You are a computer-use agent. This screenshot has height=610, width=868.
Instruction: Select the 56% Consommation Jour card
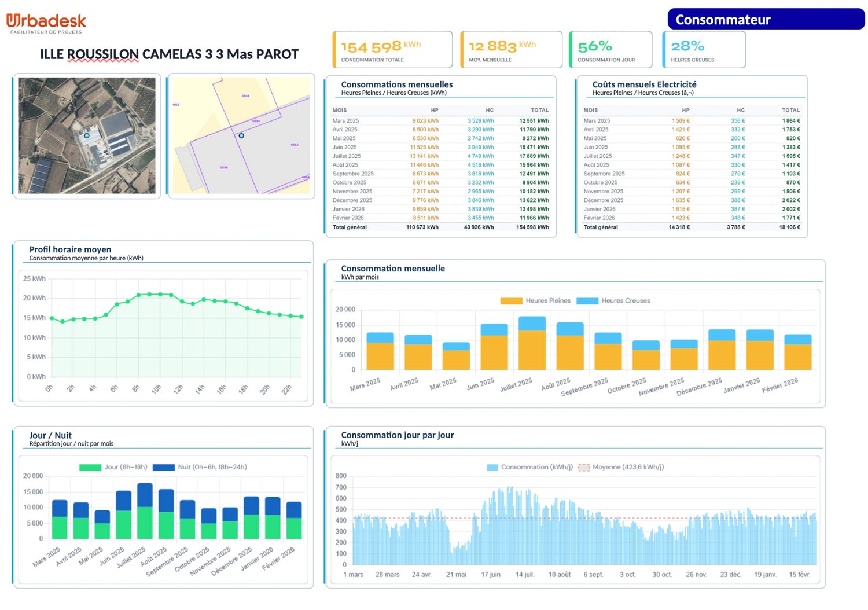[611, 50]
